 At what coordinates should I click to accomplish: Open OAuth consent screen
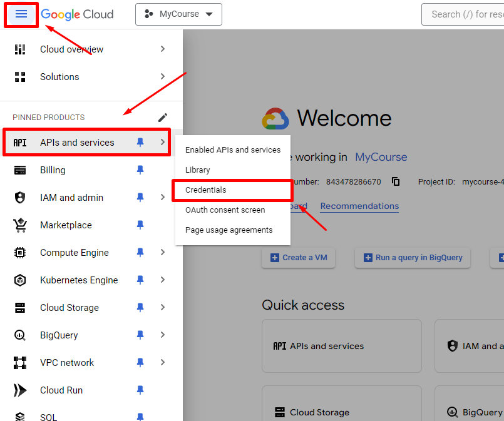coord(233,210)
